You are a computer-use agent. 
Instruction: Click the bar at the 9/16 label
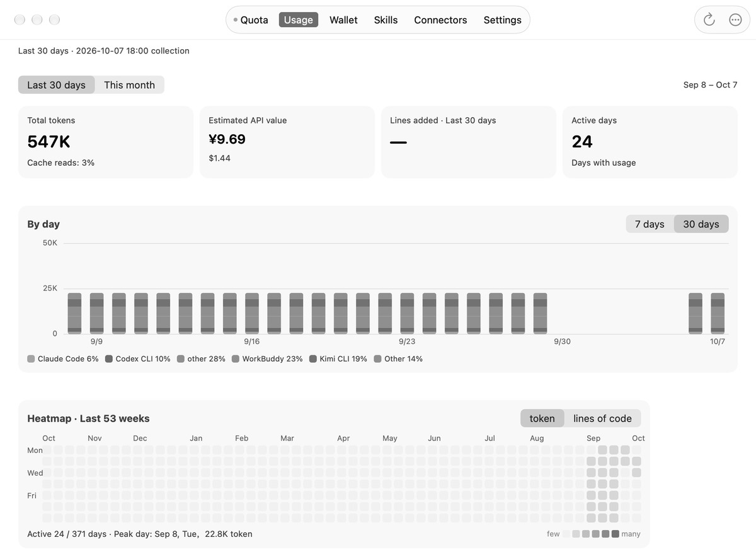(x=252, y=313)
